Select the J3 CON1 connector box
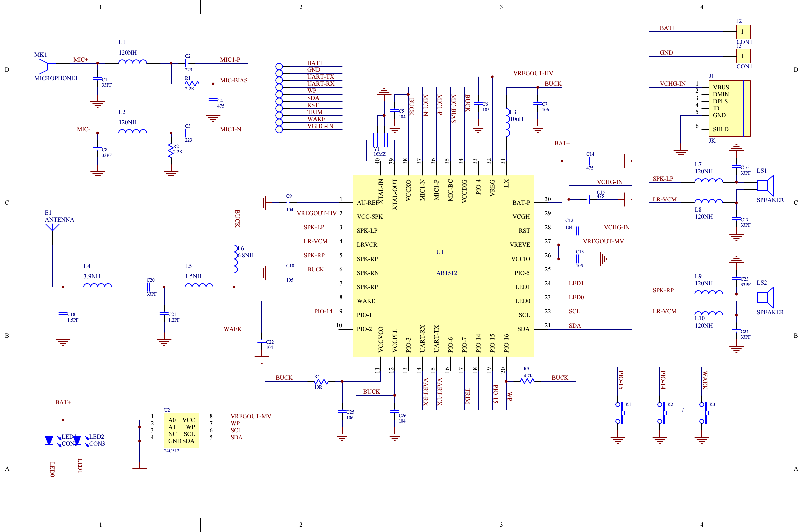Screen dimensions: 803x532 pos(743,56)
